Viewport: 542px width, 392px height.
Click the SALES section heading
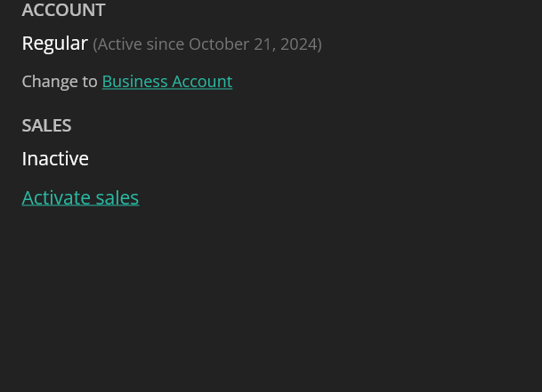click(x=46, y=125)
